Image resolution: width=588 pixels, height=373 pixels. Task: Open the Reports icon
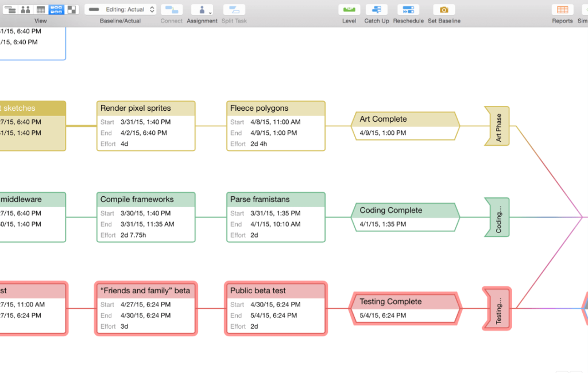(563, 9)
